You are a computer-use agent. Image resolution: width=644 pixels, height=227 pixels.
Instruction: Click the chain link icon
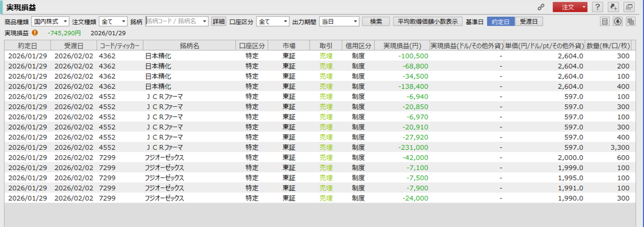pyautogui.click(x=541, y=8)
